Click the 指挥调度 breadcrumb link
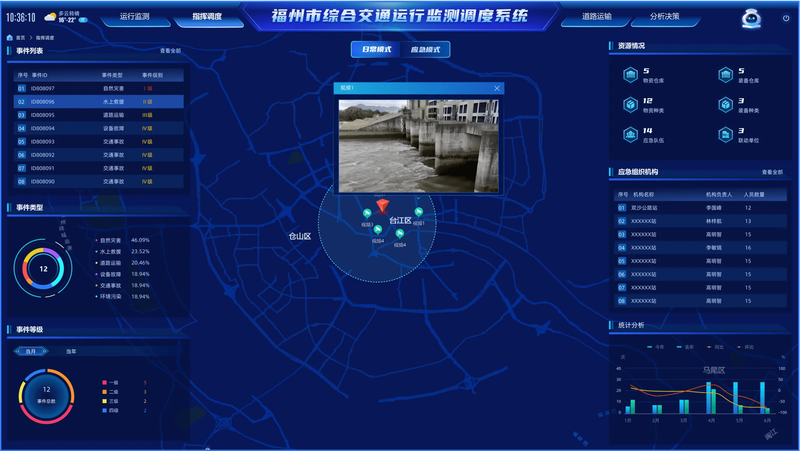 45,38
